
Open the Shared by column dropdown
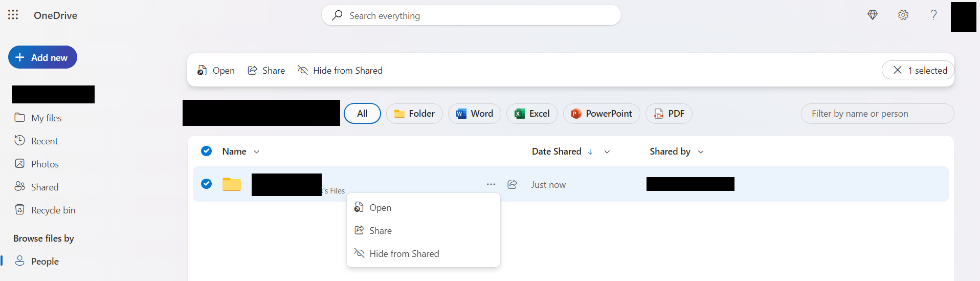coord(701,152)
